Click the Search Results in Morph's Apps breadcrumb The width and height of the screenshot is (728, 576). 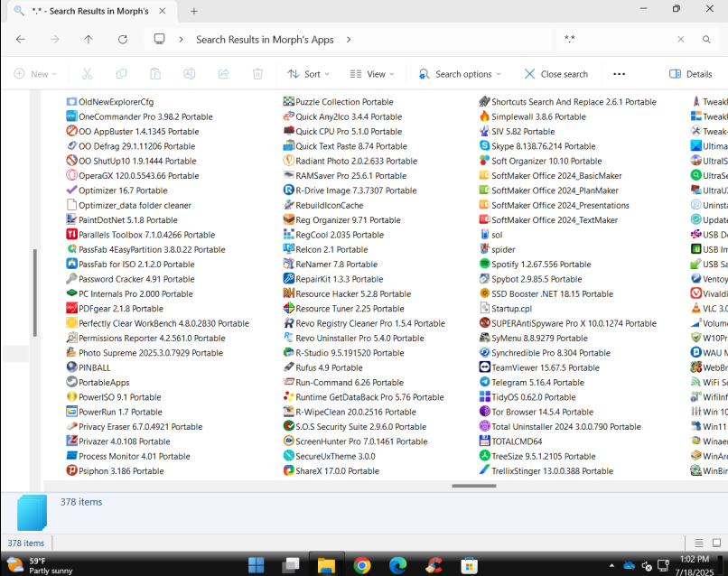click(265, 40)
